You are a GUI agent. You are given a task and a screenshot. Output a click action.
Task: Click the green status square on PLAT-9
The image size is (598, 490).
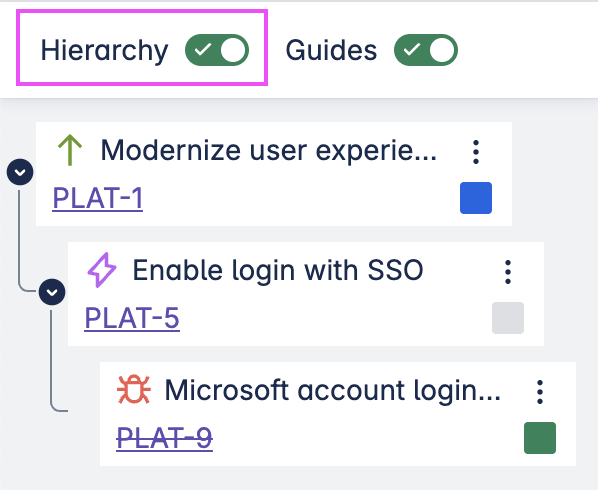coord(540,438)
